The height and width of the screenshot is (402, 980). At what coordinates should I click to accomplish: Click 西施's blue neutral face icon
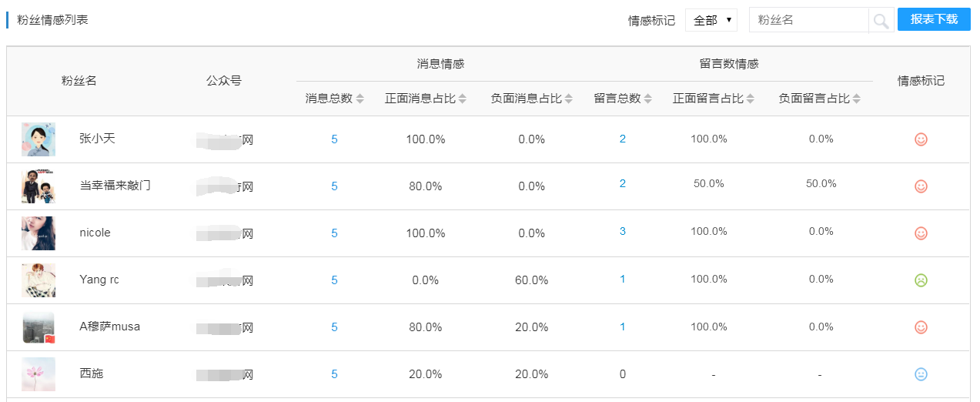(x=921, y=374)
